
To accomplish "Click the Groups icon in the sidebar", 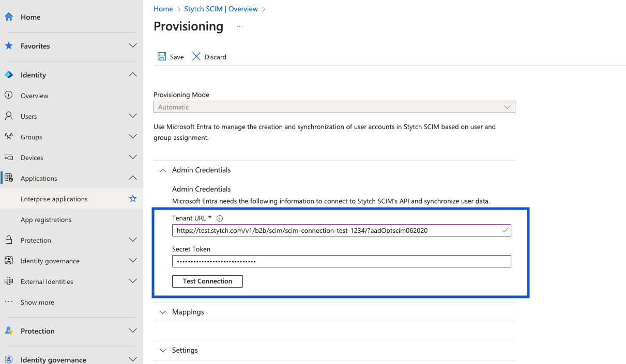I will click(x=8, y=136).
